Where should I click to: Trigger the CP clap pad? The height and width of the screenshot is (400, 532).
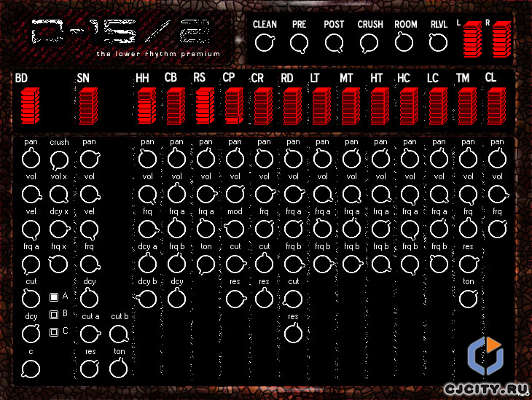click(x=234, y=106)
